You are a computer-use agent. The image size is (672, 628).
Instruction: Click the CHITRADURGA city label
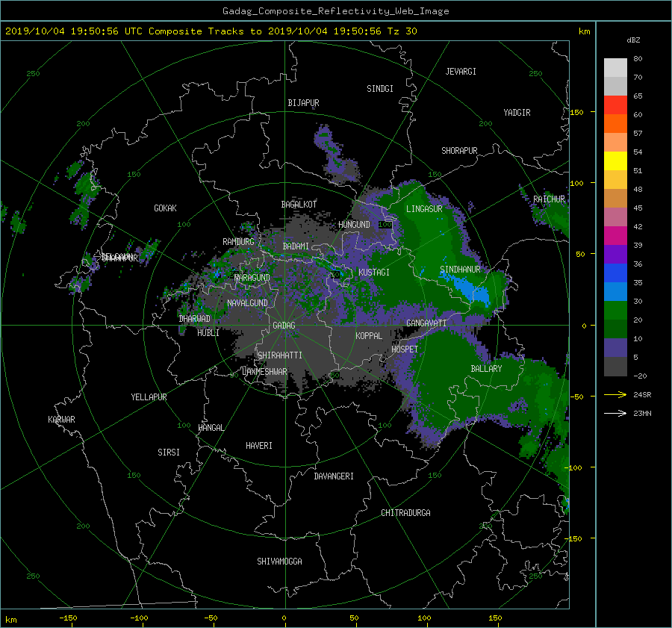tap(405, 513)
